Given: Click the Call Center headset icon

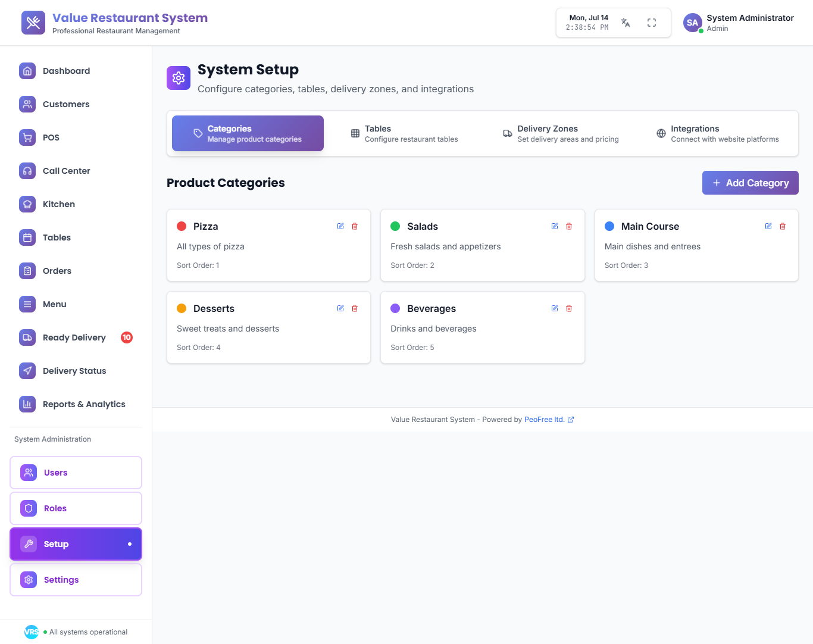Looking at the screenshot, I should tap(27, 171).
